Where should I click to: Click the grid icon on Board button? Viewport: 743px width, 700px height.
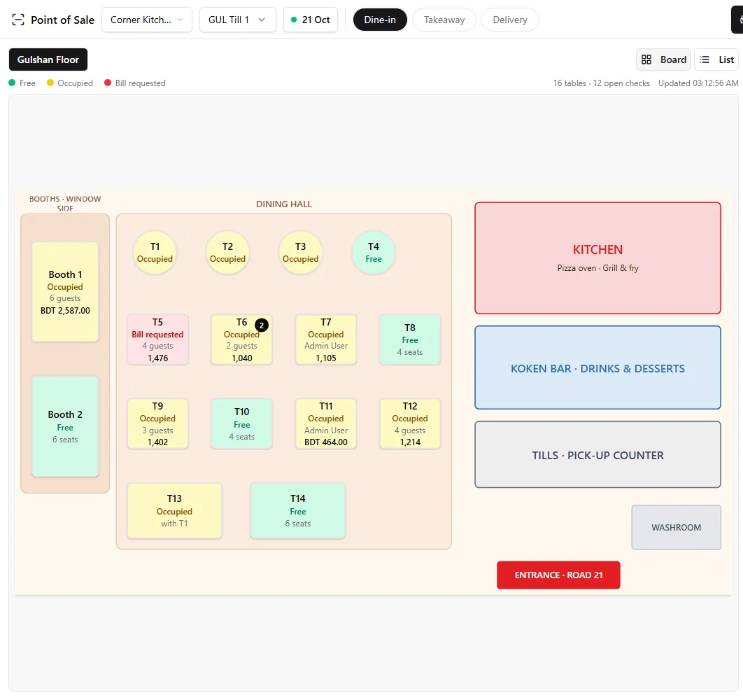click(646, 59)
